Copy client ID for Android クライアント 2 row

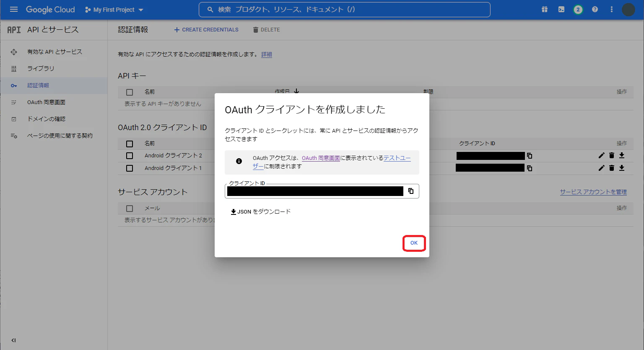[530, 156]
